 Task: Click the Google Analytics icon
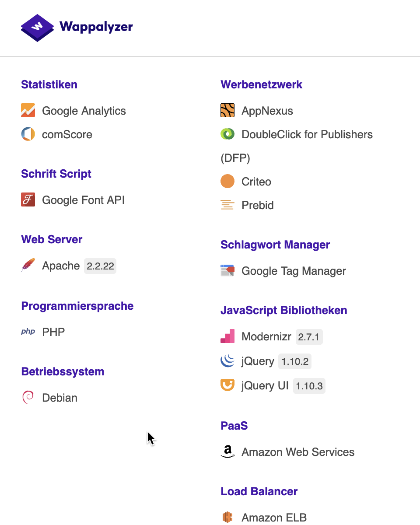coord(28,111)
